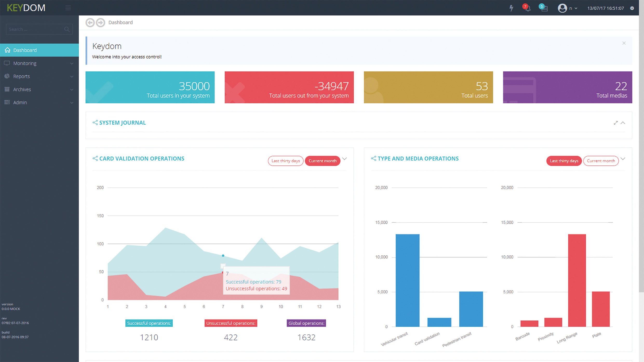644x362 pixels.
Task: Open the lightning bolt quick actions icon
Action: click(x=511, y=8)
